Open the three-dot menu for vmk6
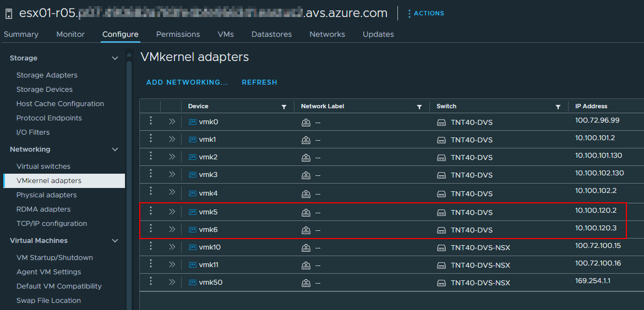 click(x=151, y=229)
